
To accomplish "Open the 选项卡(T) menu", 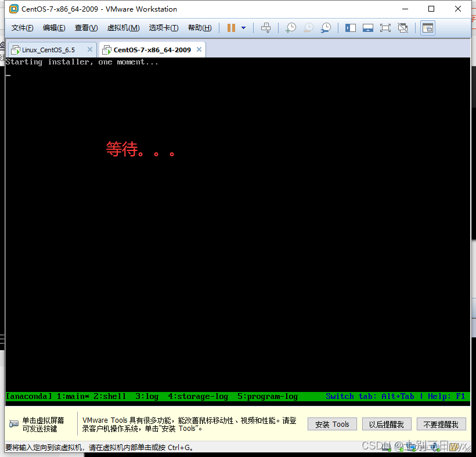I will [x=164, y=28].
